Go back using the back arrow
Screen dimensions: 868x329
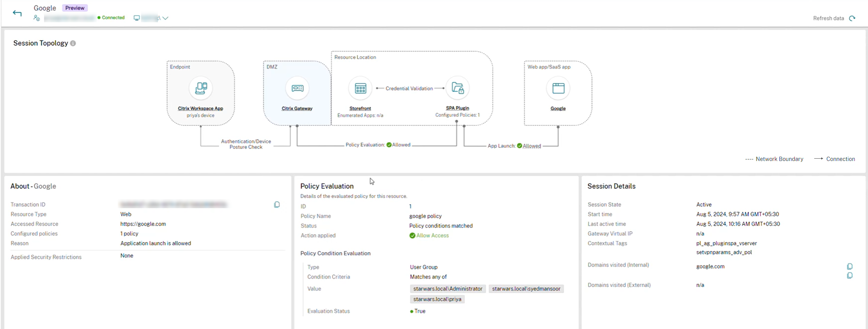pyautogui.click(x=17, y=13)
